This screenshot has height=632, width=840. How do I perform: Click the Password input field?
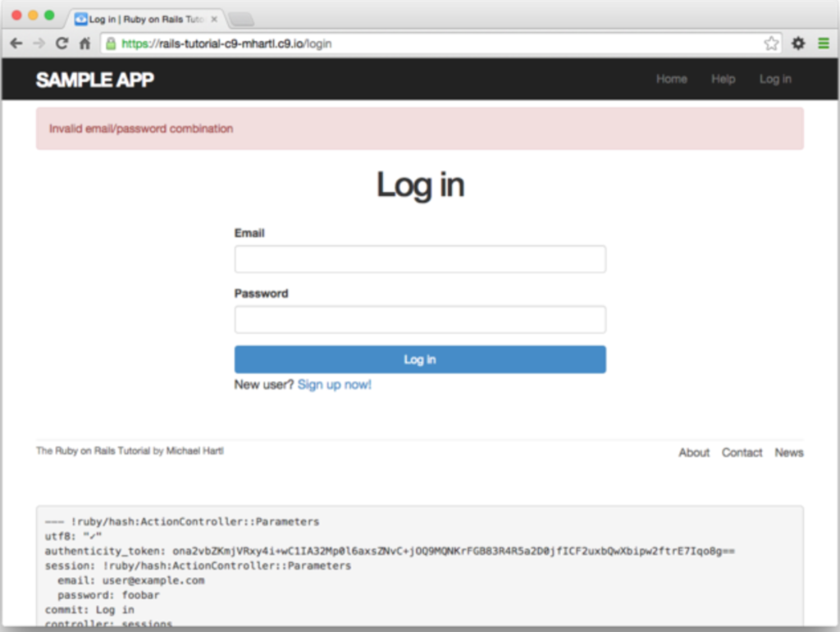420,319
